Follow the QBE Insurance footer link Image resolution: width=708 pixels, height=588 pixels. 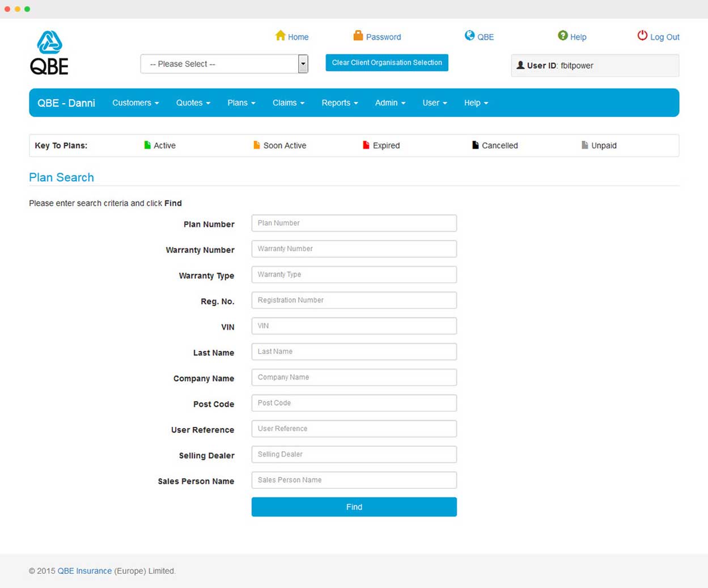(84, 571)
